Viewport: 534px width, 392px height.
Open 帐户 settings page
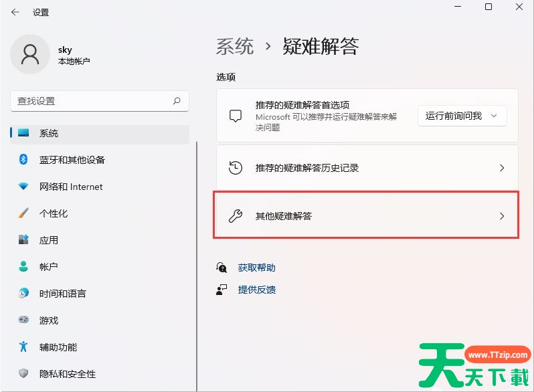click(x=100, y=267)
